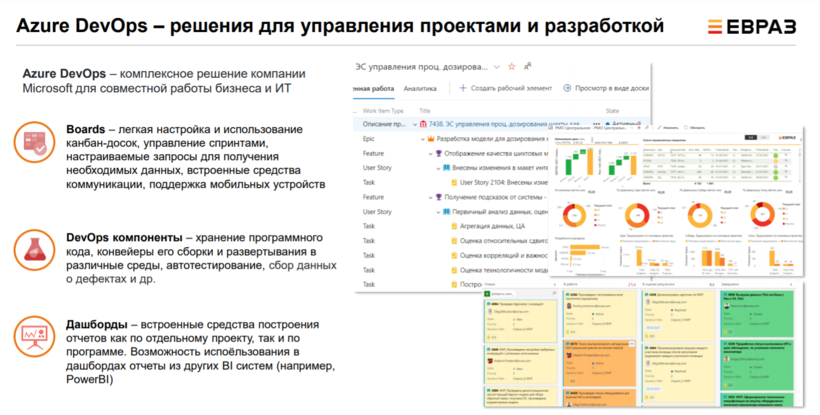Click the crown icon on the Epic row
820x415 pixels.
click(431, 139)
